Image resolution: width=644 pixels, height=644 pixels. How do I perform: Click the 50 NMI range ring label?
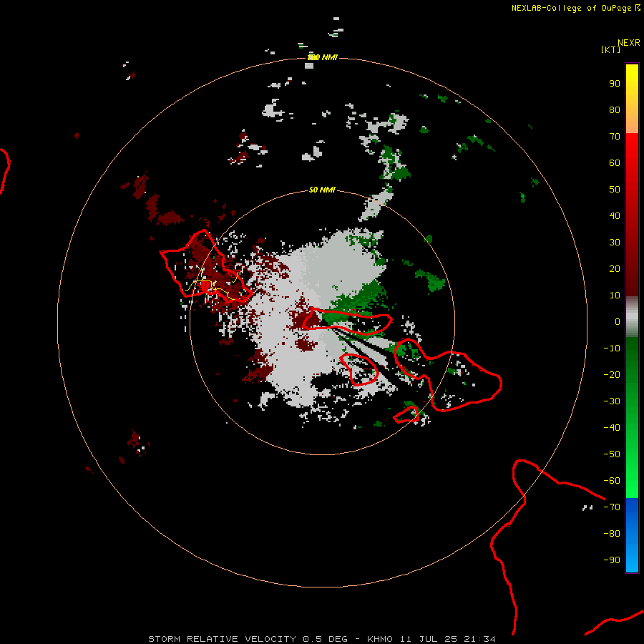pyautogui.click(x=322, y=190)
